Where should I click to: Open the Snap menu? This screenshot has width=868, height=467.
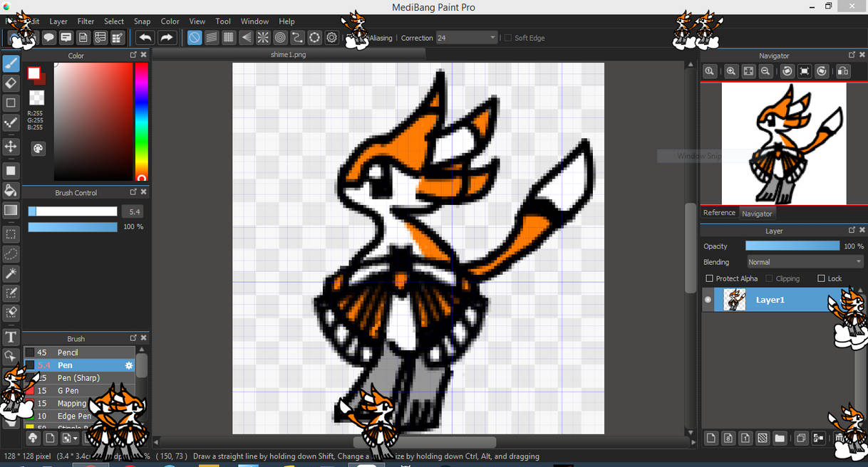coord(143,21)
